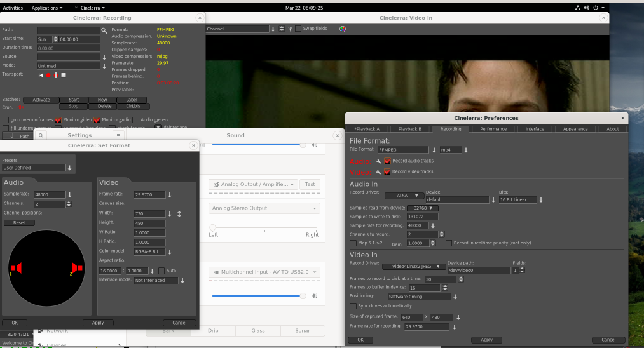
Task: Switch to the Performance tab
Action: click(493, 129)
